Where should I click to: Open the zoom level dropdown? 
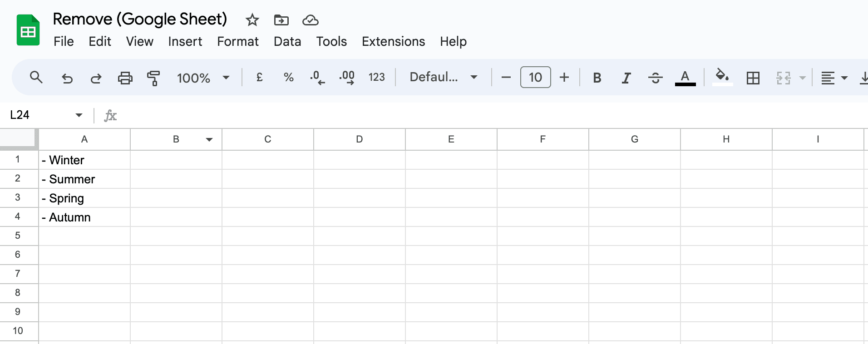[x=203, y=77]
